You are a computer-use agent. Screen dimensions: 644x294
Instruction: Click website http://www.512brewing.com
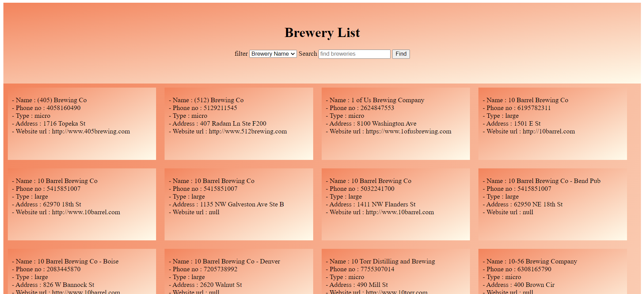(x=248, y=131)
